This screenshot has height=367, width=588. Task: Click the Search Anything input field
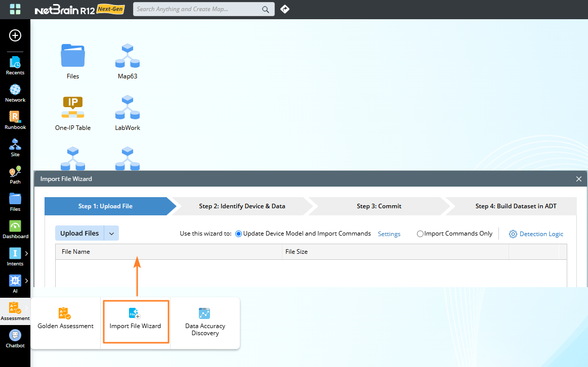pos(196,9)
